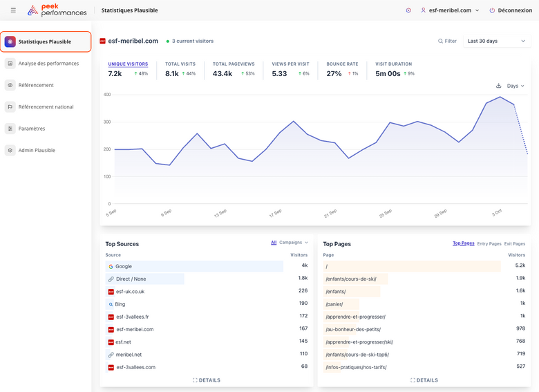This screenshot has height=392, width=539.
Task: Click the esf-uk.co.uk favicon
Action: 111,292
